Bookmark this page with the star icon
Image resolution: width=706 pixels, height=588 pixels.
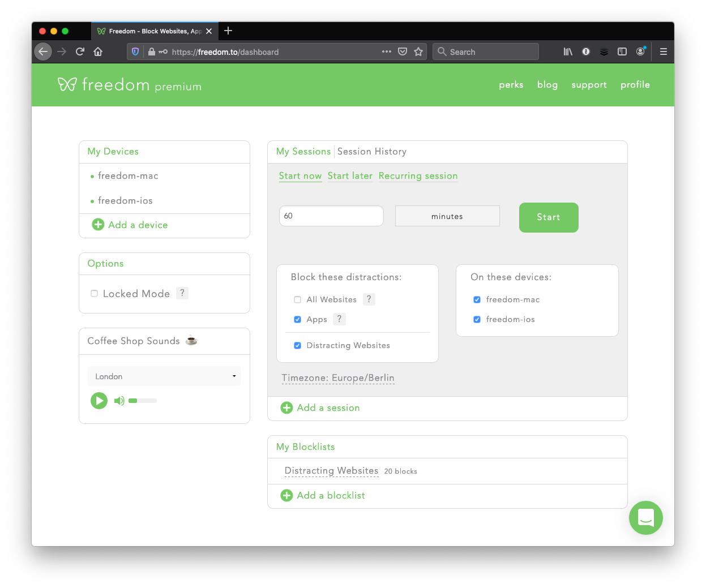pos(418,51)
